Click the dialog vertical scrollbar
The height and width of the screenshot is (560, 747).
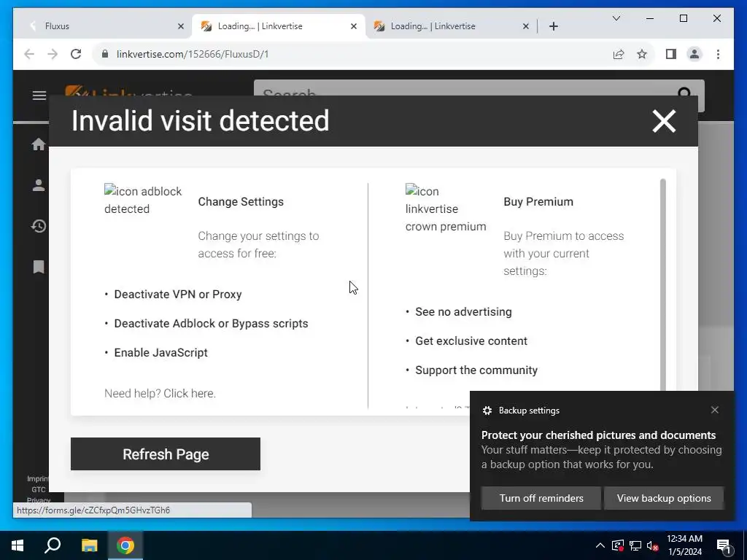[662, 286]
